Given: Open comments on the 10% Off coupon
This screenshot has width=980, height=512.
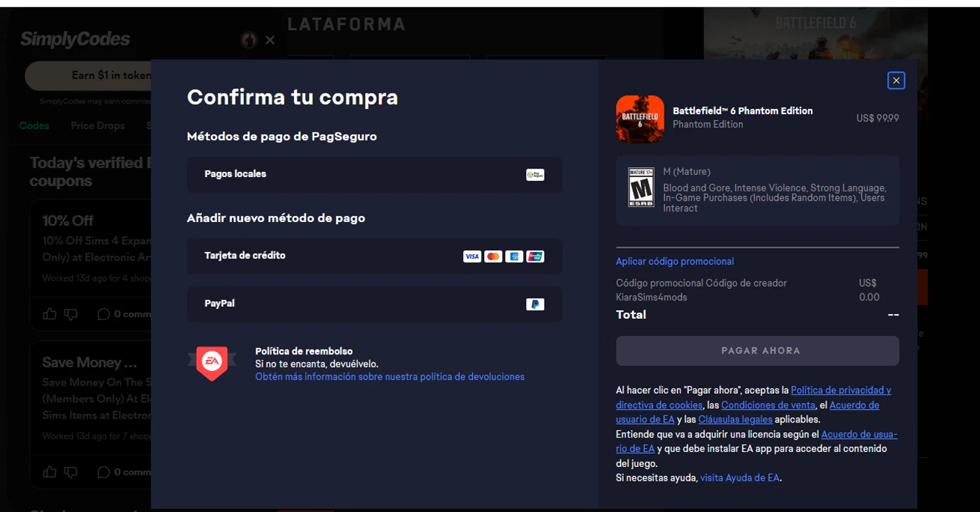Looking at the screenshot, I should tap(123, 314).
